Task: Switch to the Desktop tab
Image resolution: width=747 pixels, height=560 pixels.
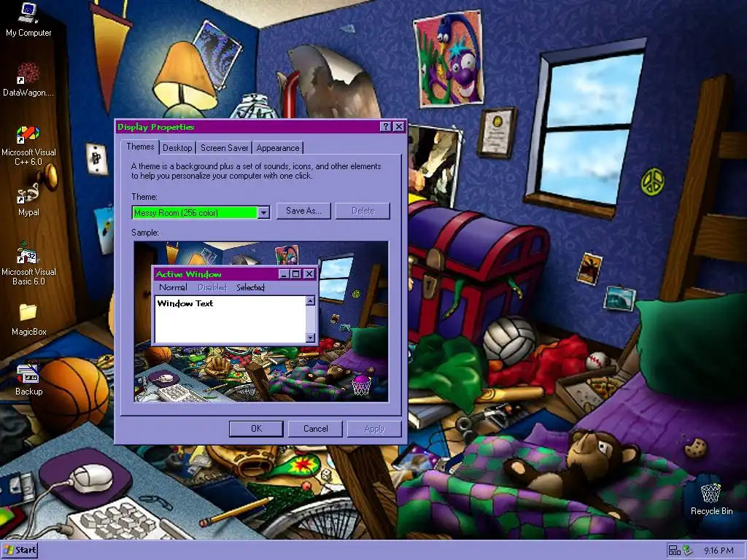Action: [177, 147]
